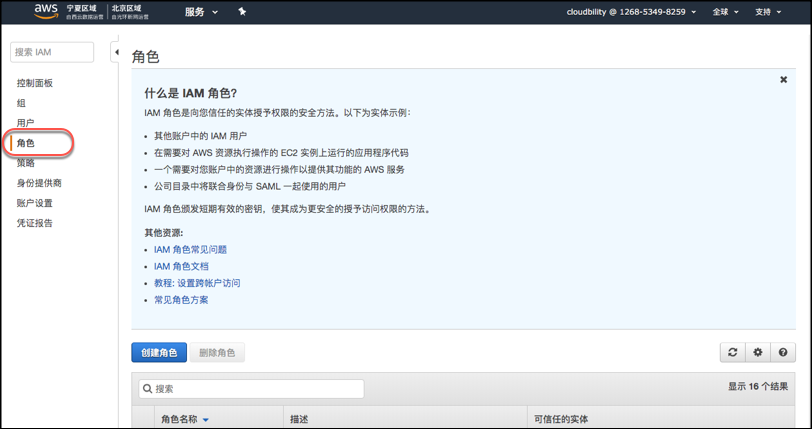The height and width of the screenshot is (429, 812).
Task: Open 策略 in the sidebar
Action: pyautogui.click(x=25, y=163)
